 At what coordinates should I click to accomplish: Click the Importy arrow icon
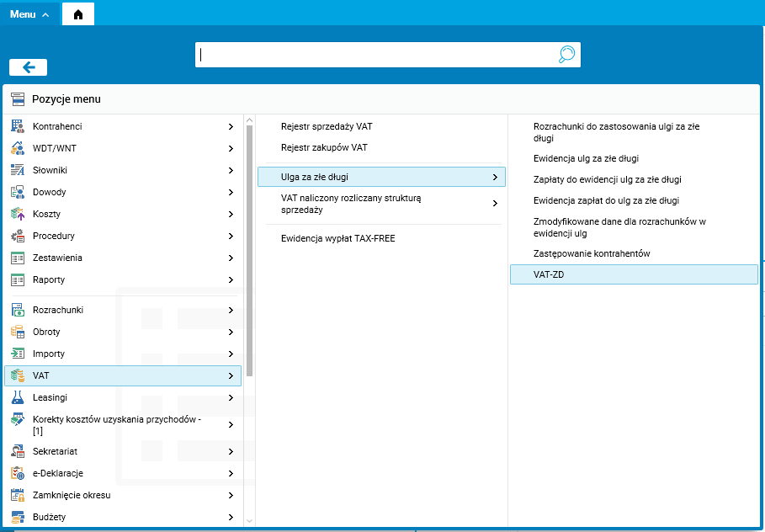(x=18, y=354)
